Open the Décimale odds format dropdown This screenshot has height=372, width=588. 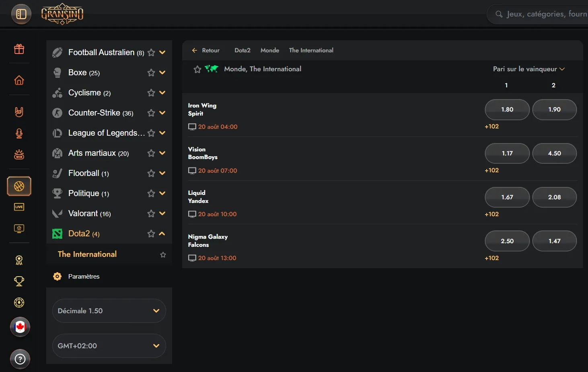pos(109,311)
